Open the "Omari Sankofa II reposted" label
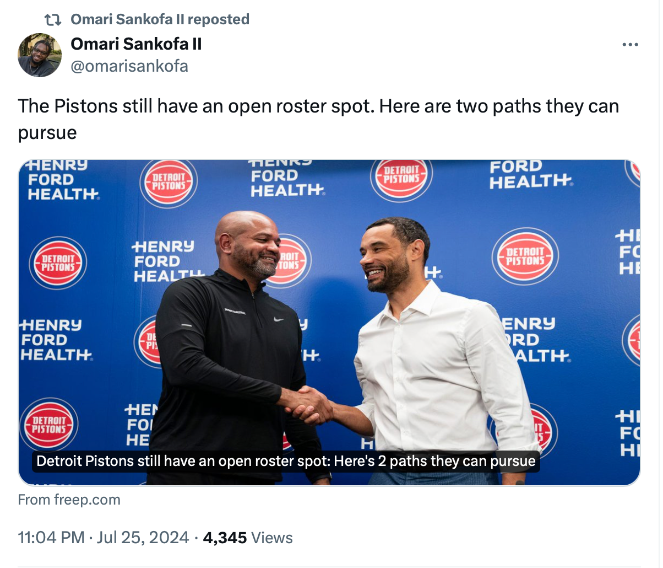Screen dimensions: 663x568 tap(160, 19)
